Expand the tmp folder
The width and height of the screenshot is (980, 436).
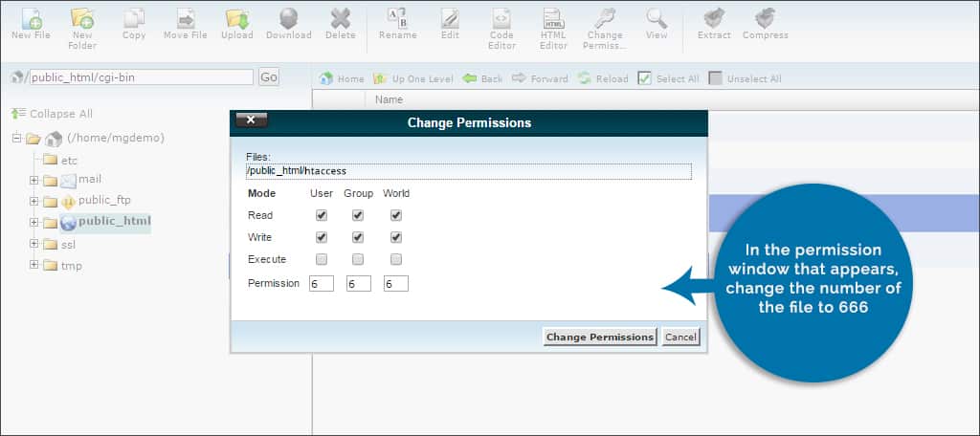click(33, 265)
